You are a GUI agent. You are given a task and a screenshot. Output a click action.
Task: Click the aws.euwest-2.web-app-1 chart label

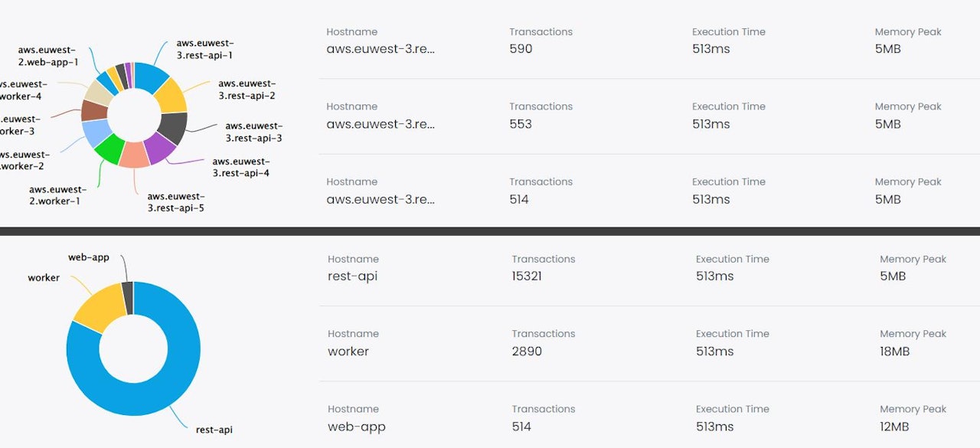click(48, 56)
